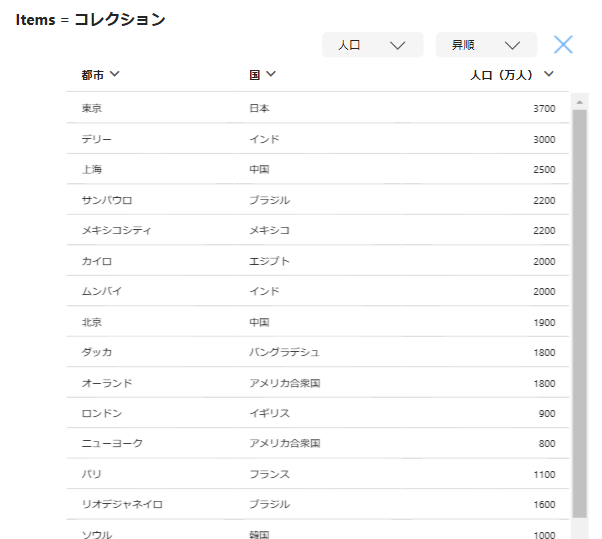Image resolution: width=602 pixels, height=539 pixels.
Task: Click the ムンバイ city cell
Action: 102,291
